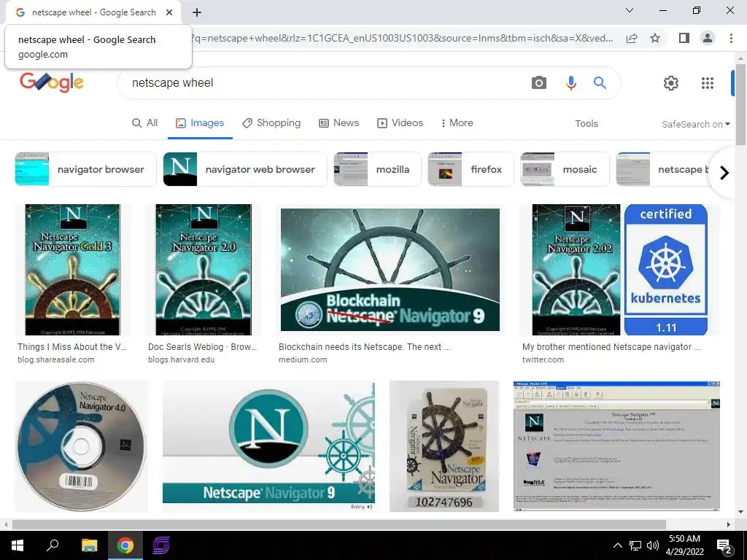747x560 pixels.
Task: Open File Explorer from taskbar
Action: pyautogui.click(x=89, y=545)
